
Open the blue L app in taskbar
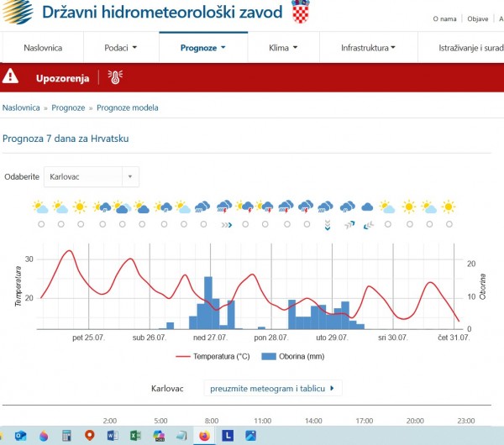(228, 436)
